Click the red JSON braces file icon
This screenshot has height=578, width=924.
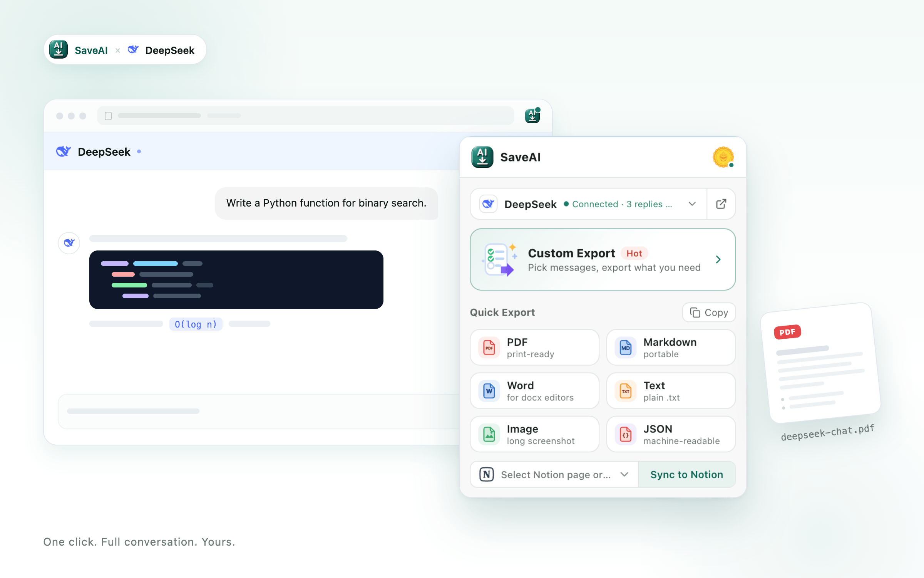pyautogui.click(x=625, y=434)
